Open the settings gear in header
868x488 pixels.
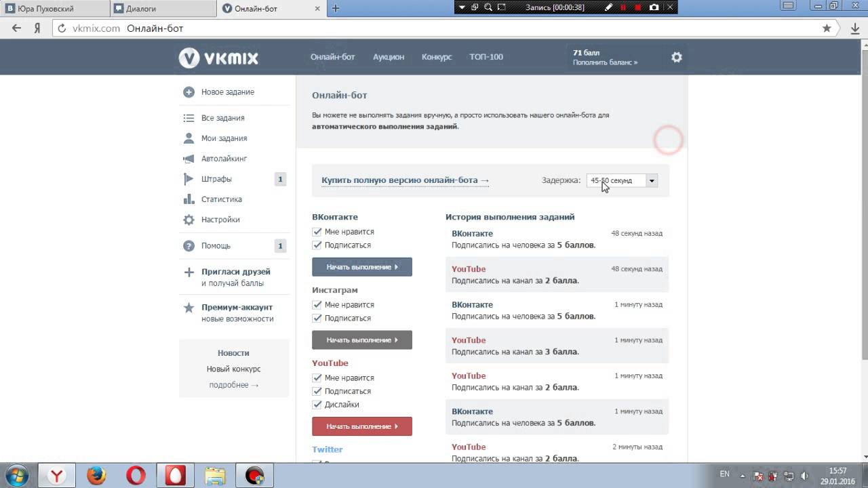676,57
